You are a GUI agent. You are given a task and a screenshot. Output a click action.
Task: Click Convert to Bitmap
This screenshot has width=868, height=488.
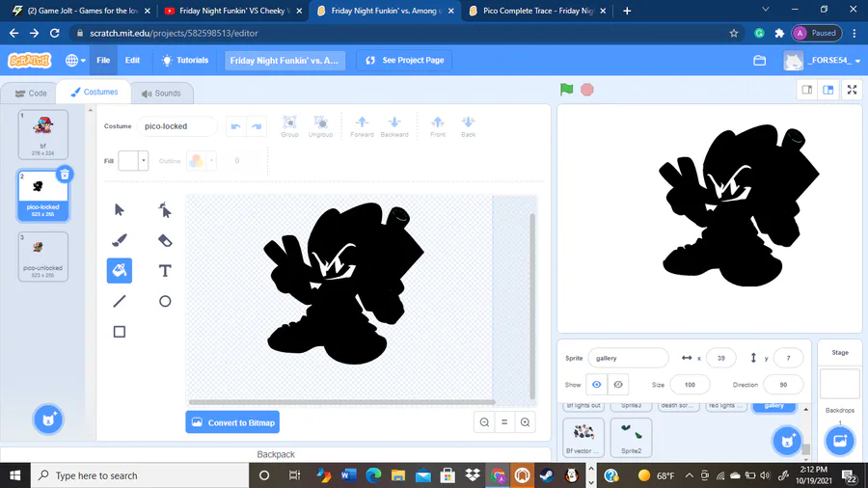[x=232, y=422]
